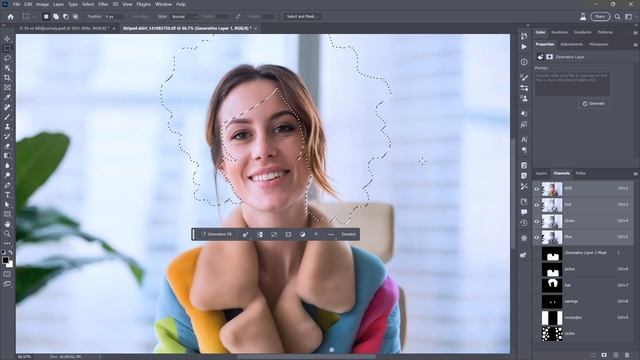Screen dimensions: 640x360
Task: Switch to the Swatches tab
Action: [x=559, y=32]
